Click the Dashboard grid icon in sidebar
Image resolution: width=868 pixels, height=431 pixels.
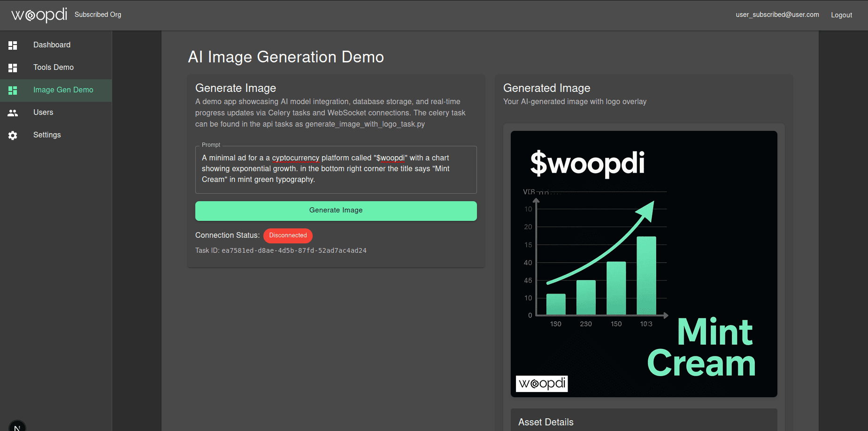(13, 45)
